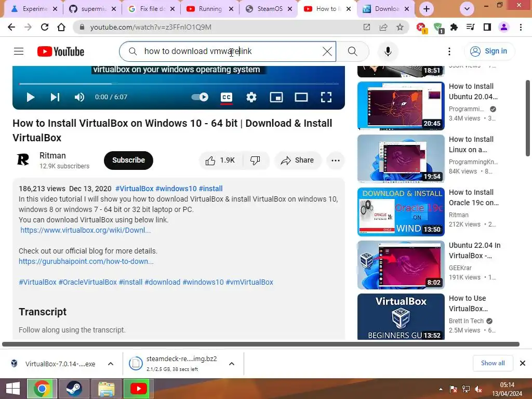The height and width of the screenshot is (399, 532).
Task: Go to browser home page
Action: click(61, 27)
